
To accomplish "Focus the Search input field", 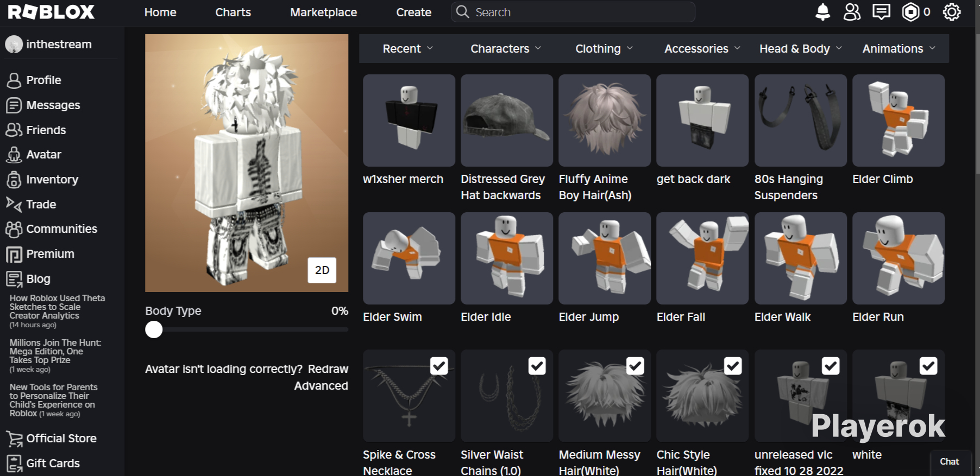I will pyautogui.click(x=573, y=12).
